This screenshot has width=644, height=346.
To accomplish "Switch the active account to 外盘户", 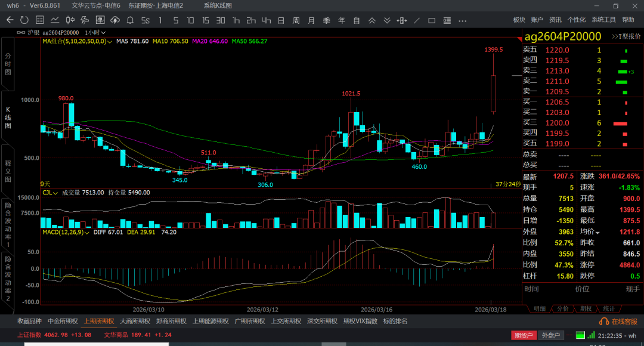I will pyautogui.click(x=550, y=335).
